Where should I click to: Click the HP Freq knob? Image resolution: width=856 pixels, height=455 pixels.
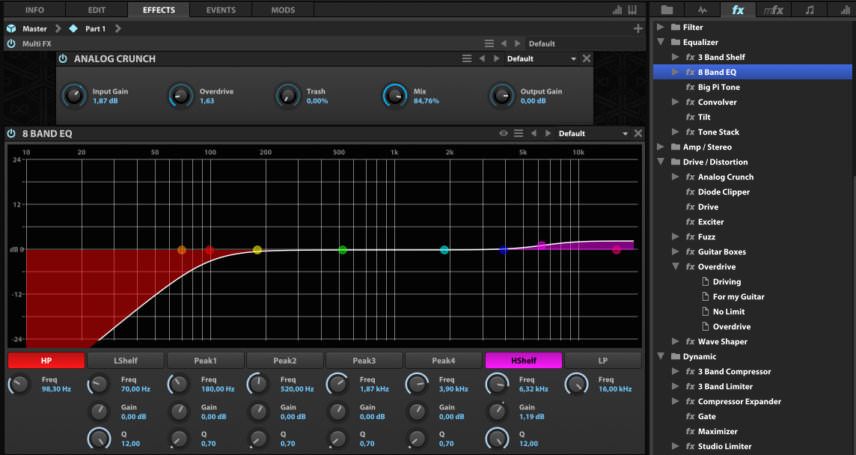click(x=20, y=384)
